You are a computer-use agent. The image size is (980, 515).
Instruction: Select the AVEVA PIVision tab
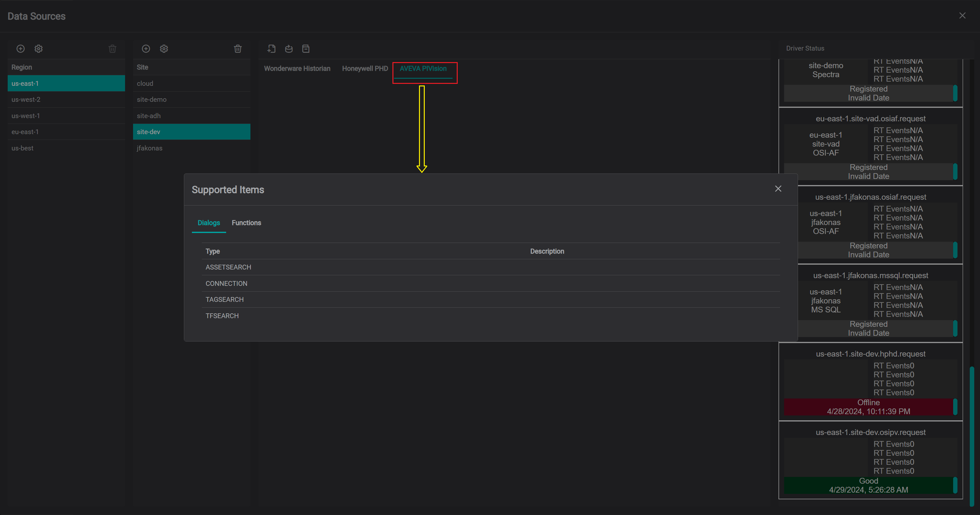423,68
